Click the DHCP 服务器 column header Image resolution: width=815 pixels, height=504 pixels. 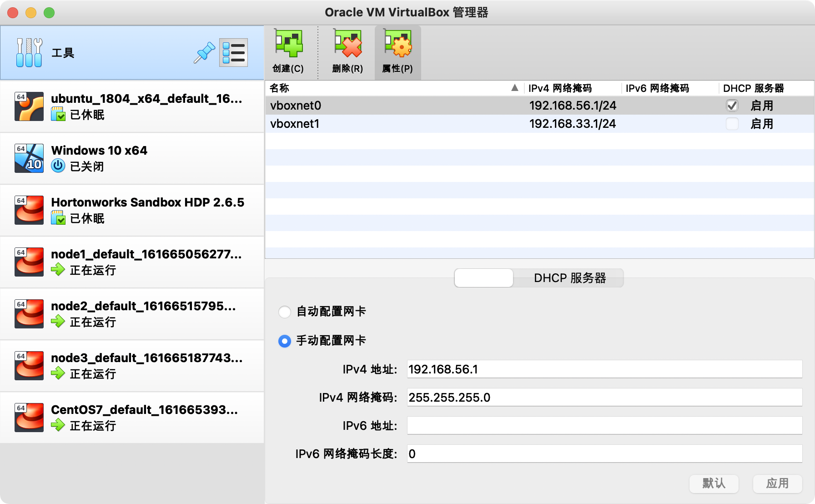click(x=766, y=88)
